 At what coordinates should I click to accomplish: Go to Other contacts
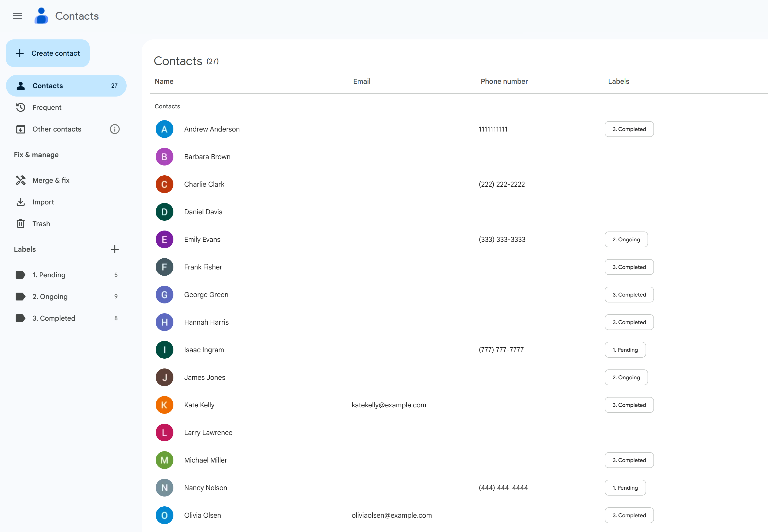point(57,129)
